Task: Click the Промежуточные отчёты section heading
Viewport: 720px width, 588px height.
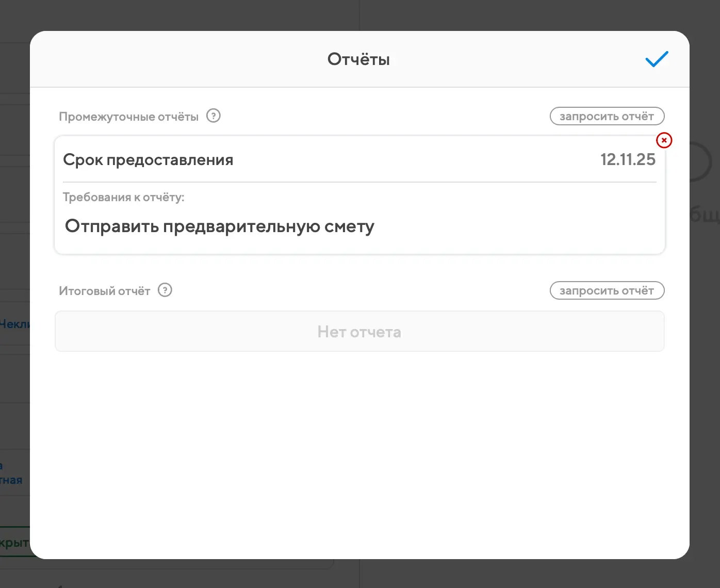Action: click(128, 117)
